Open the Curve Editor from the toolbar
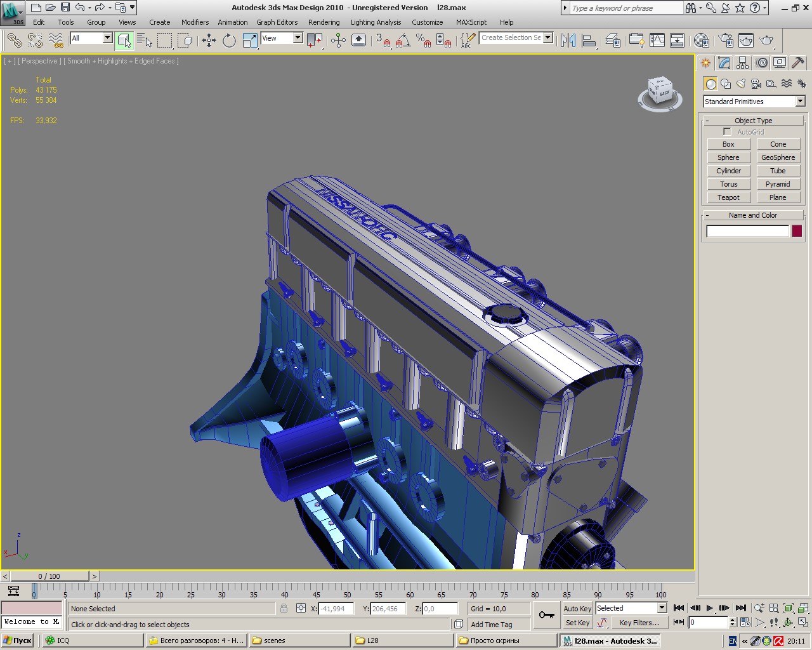 (657, 41)
